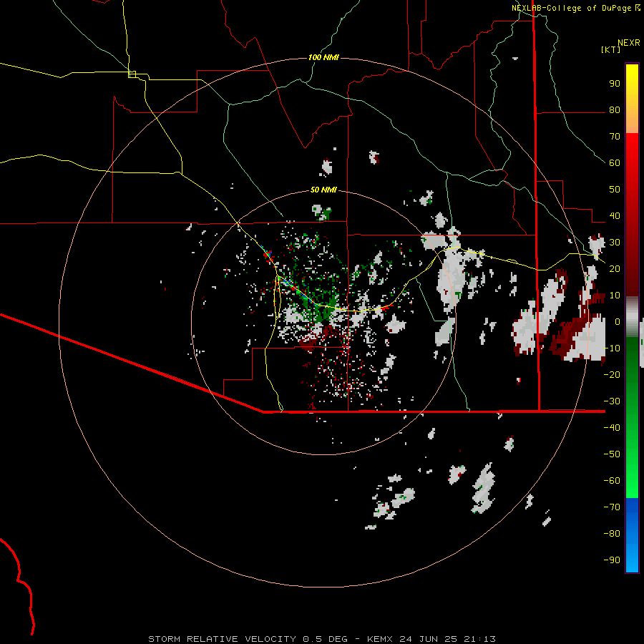
Task: Click the -80 value on velocity scale
Action: (612, 534)
